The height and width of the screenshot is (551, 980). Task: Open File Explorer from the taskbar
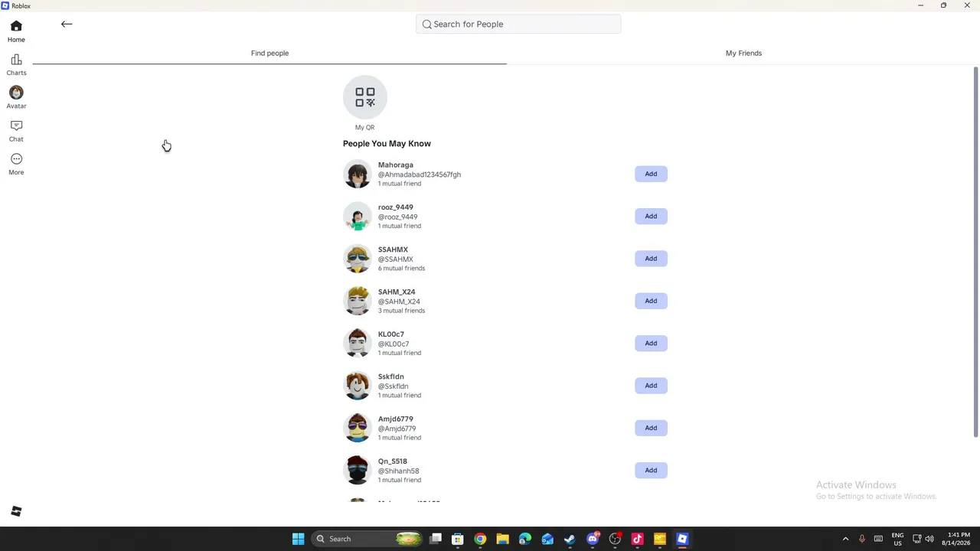click(502, 539)
